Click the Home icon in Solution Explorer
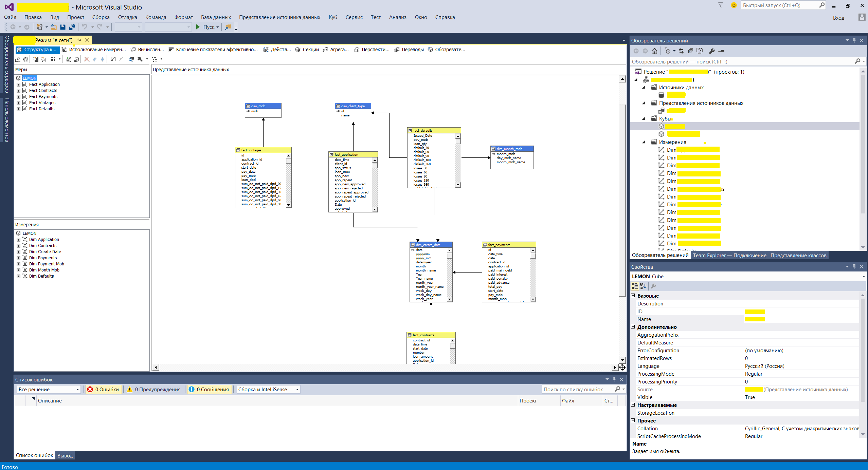Image resolution: width=868 pixels, height=470 pixels. click(654, 51)
